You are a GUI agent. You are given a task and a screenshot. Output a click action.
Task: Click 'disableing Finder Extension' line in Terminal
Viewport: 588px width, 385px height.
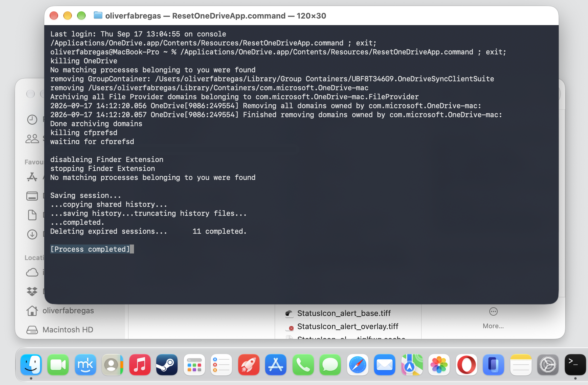pos(107,159)
